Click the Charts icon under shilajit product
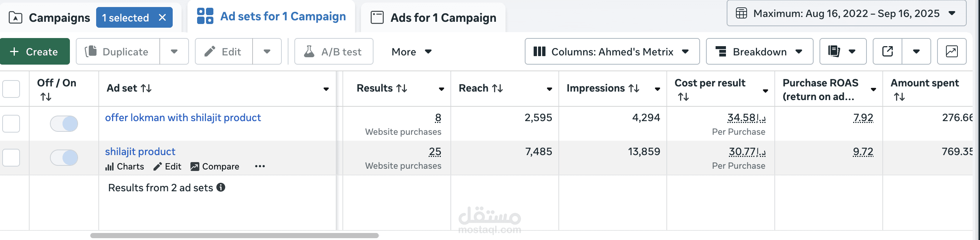 click(x=109, y=167)
